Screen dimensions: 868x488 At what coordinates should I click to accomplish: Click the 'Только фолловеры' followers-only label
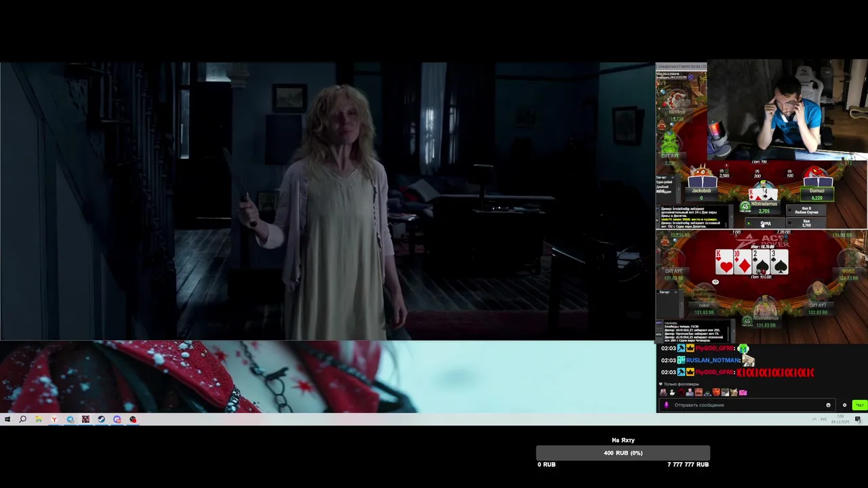click(x=682, y=384)
